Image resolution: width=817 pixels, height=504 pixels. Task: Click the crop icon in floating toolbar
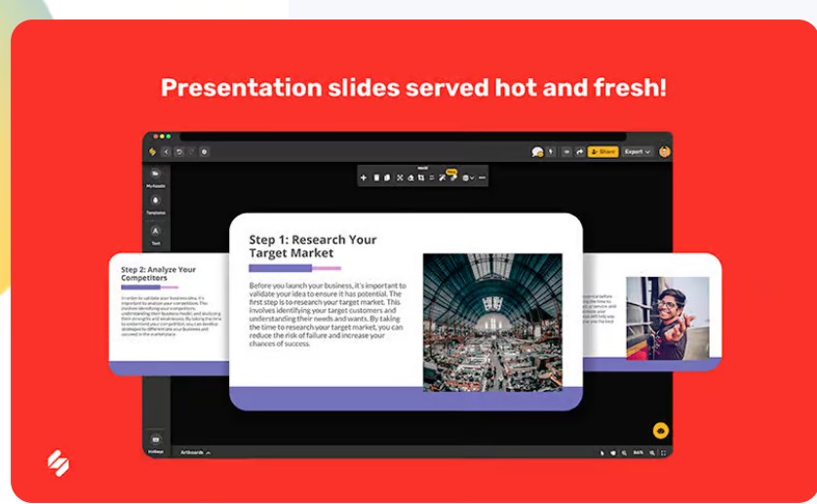(421, 177)
